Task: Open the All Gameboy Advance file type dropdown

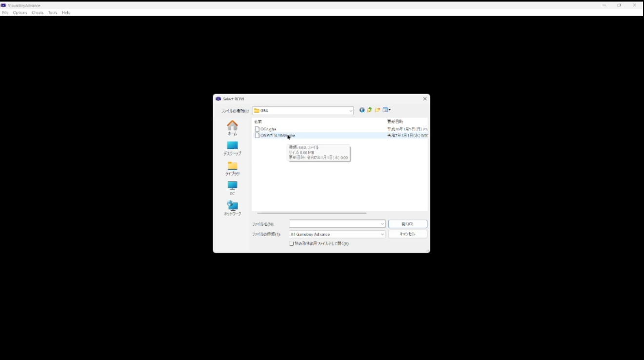Action: click(337, 235)
